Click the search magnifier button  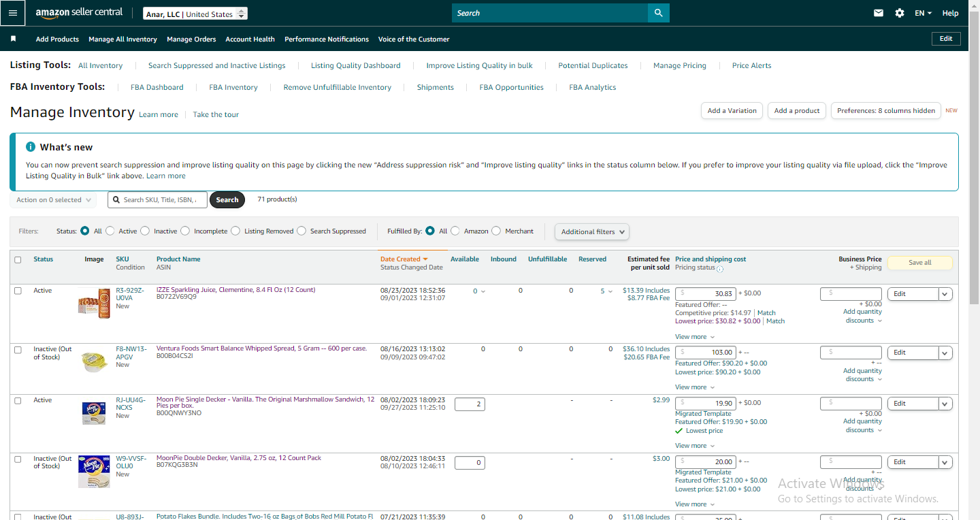(x=658, y=13)
